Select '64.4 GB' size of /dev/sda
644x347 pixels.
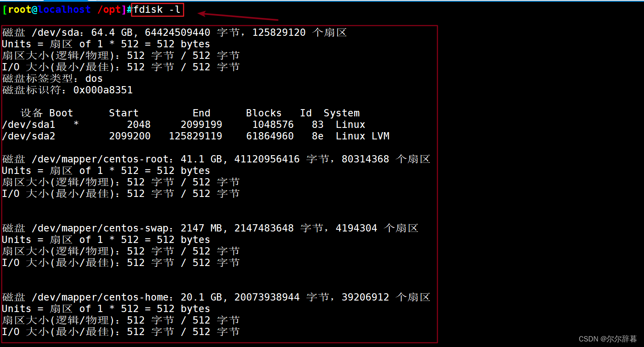[x=112, y=32]
